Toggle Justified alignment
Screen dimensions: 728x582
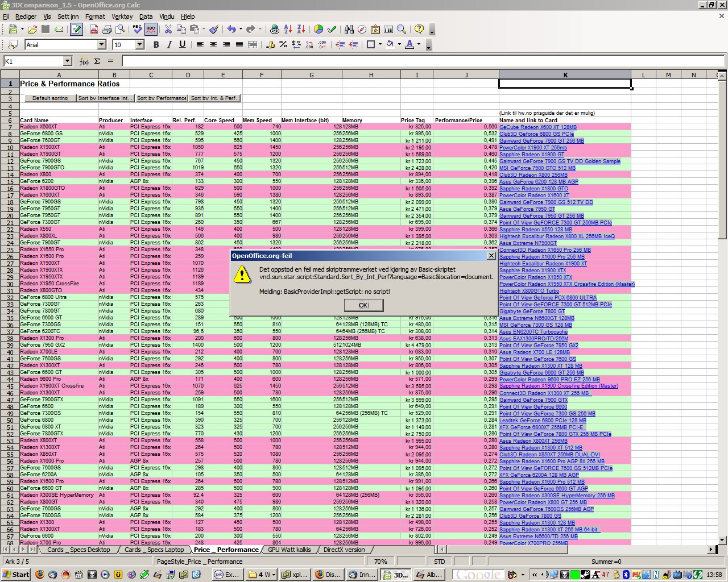[239, 44]
